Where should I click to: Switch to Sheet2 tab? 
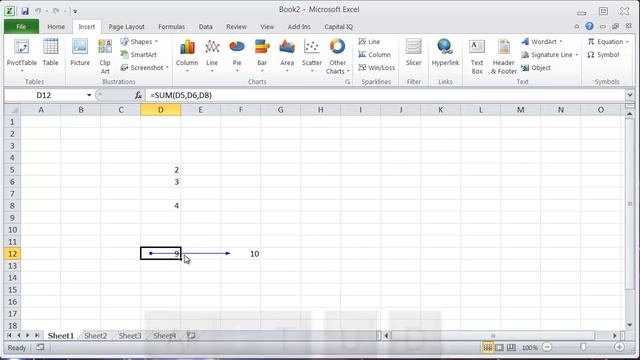click(95, 336)
